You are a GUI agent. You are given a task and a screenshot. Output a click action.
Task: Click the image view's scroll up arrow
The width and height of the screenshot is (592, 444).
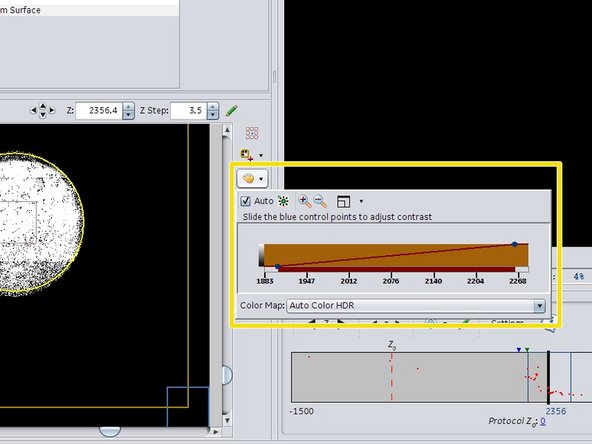pyautogui.click(x=227, y=131)
